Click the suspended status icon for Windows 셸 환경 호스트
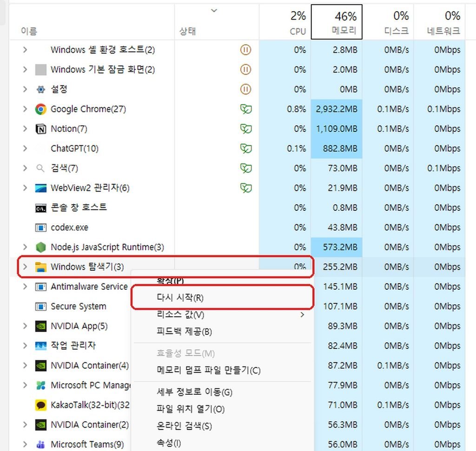 245,50
